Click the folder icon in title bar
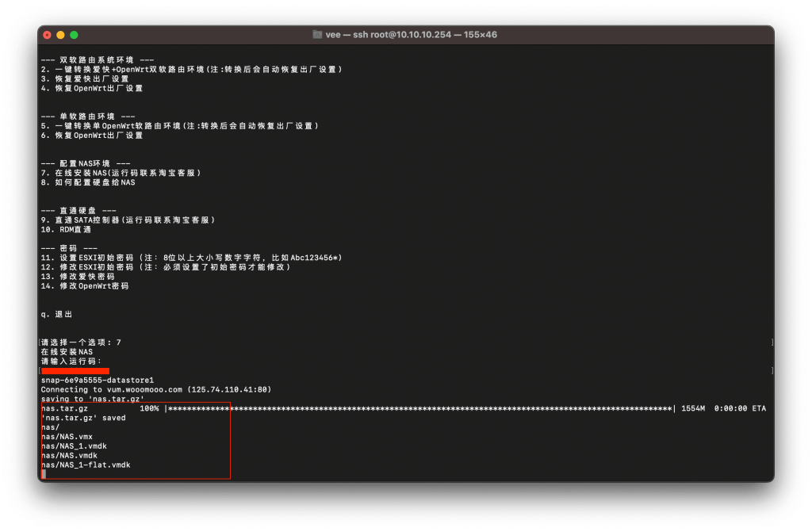This screenshot has width=812, height=532. coord(317,35)
